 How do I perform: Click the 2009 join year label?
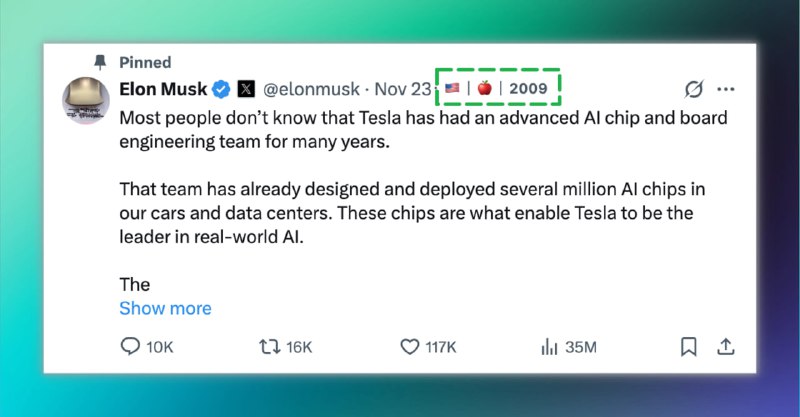pos(528,88)
